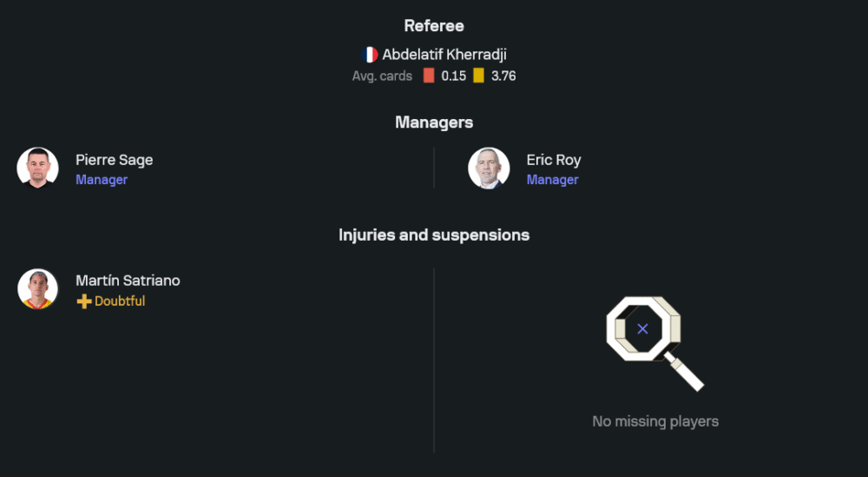Click the Injuries and suspensions heading

click(434, 235)
